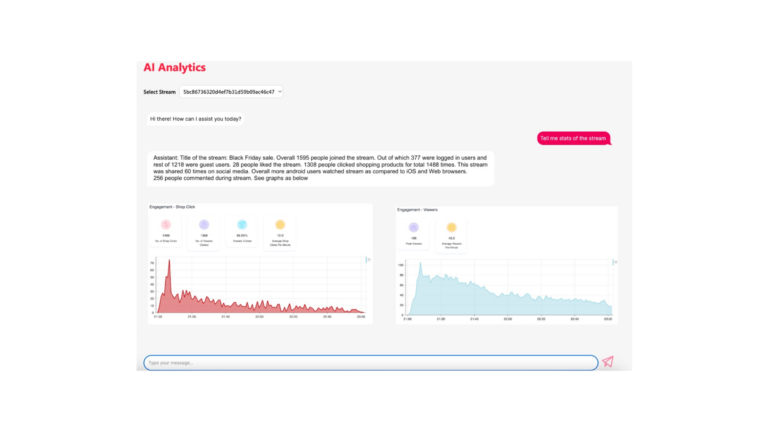Screen dimensions: 768x432
Task: Click the 'Tell me stats of the stream' bubble
Action: [x=573, y=138]
